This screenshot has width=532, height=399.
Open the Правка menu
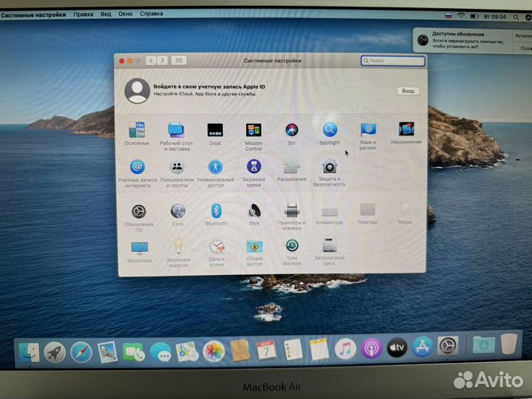click(83, 14)
